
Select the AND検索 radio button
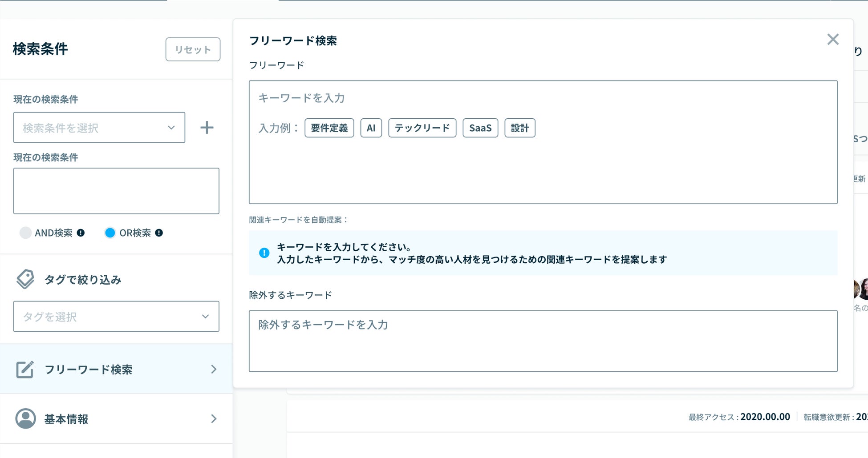click(x=25, y=233)
